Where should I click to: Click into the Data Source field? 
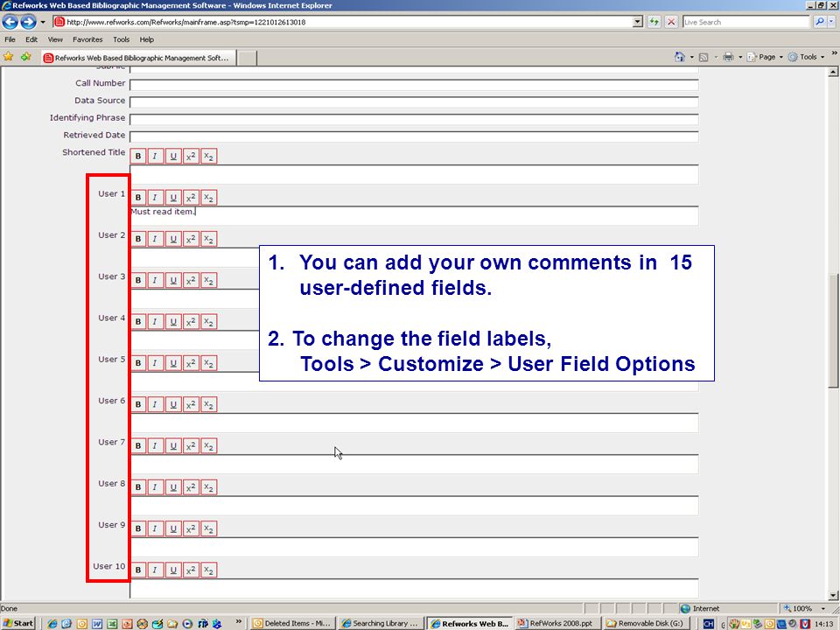[414, 102]
